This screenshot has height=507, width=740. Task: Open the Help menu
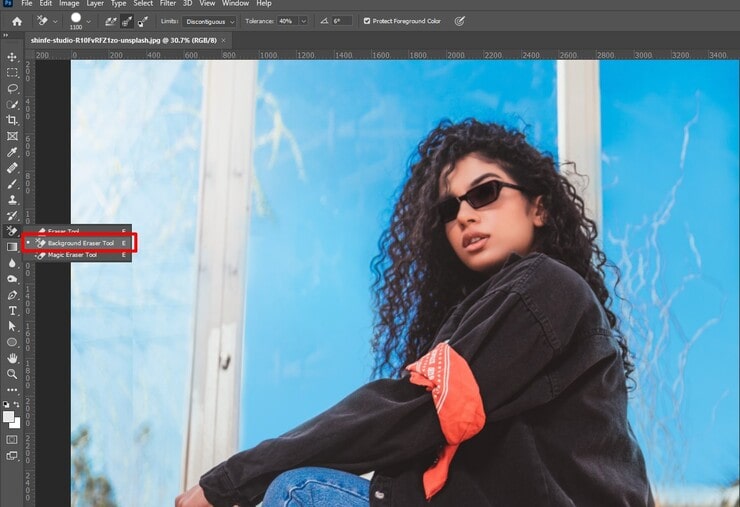pos(264,3)
